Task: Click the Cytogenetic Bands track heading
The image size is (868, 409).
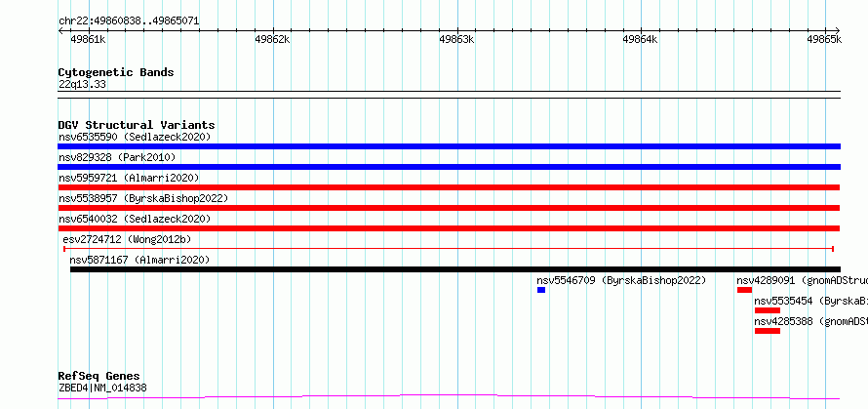Action: pyautogui.click(x=116, y=72)
